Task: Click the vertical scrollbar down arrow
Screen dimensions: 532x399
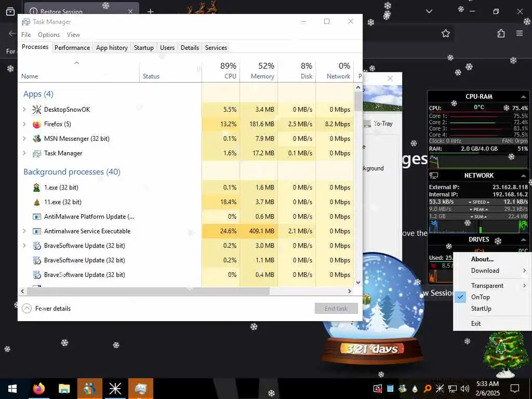Action: tap(358, 282)
